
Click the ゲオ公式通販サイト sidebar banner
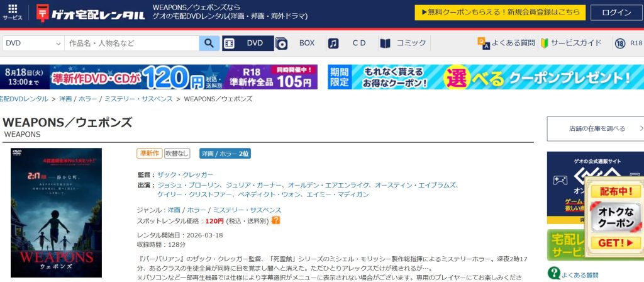(x=595, y=188)
